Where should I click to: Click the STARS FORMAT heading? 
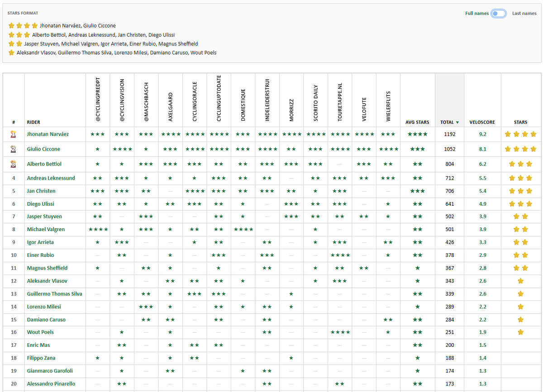coord(23,13)
